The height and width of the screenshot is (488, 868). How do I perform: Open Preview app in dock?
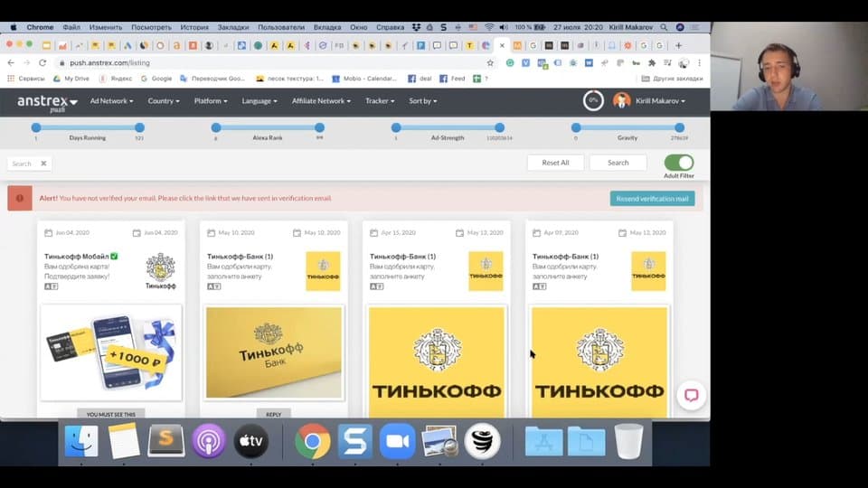pos(439,442)
